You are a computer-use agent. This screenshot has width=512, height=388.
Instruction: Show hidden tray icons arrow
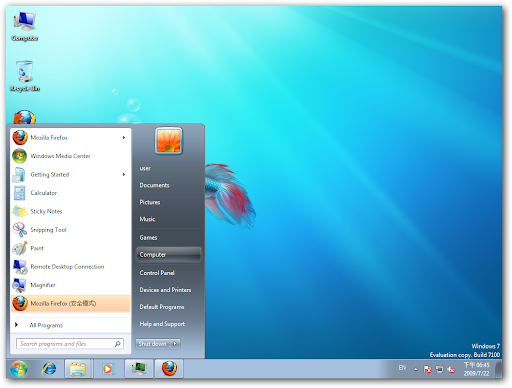tap(415, 369)
